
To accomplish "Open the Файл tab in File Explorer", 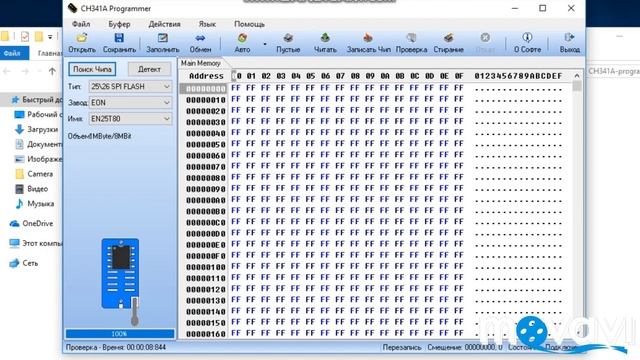I will 12,53.
